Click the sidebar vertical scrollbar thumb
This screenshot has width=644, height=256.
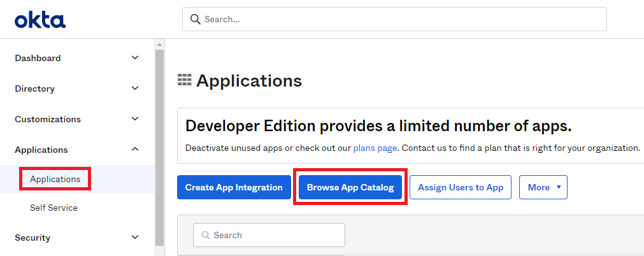(x=159, y=148)
